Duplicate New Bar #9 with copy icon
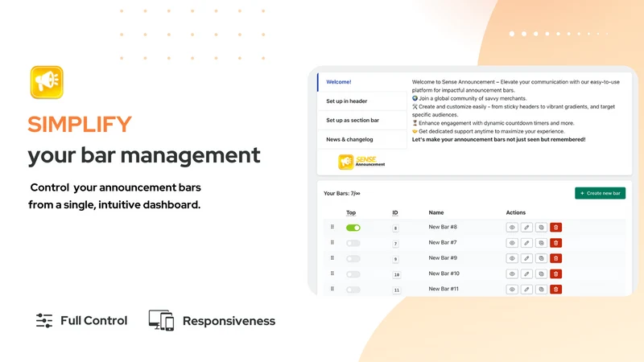This screenshot has height=362, width=644. pyautogui.click(x=541, y=258)
